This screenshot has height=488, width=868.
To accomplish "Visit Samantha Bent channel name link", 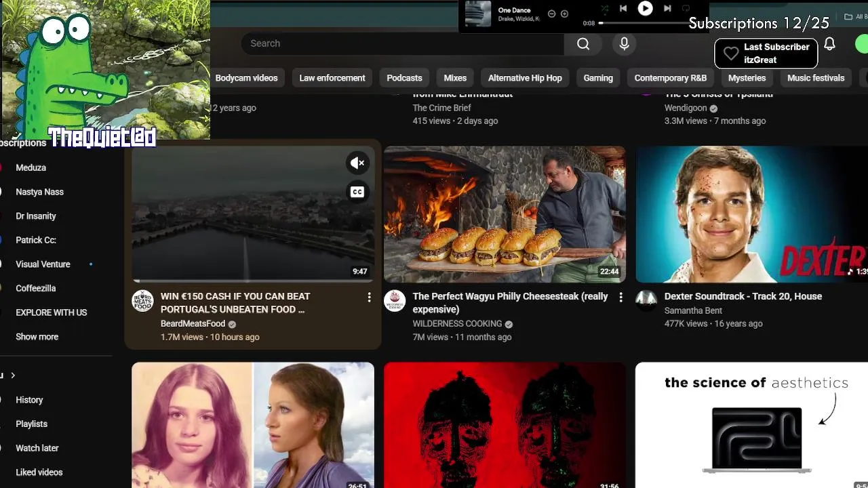I will [693, 310].
